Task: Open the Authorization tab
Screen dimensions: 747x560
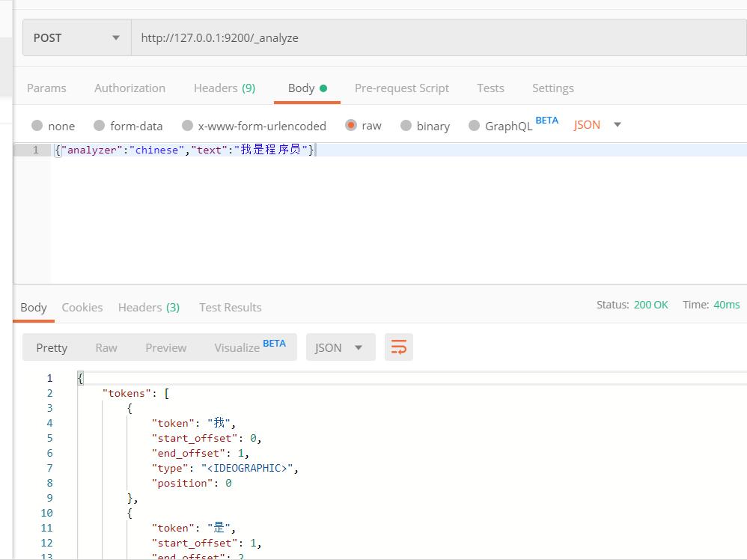Action: tap(129, 88)
